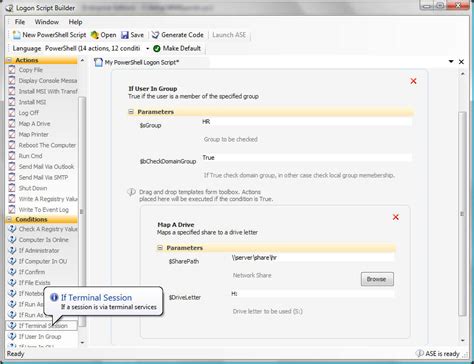Click the Generate Code icon

coord(155,35)
